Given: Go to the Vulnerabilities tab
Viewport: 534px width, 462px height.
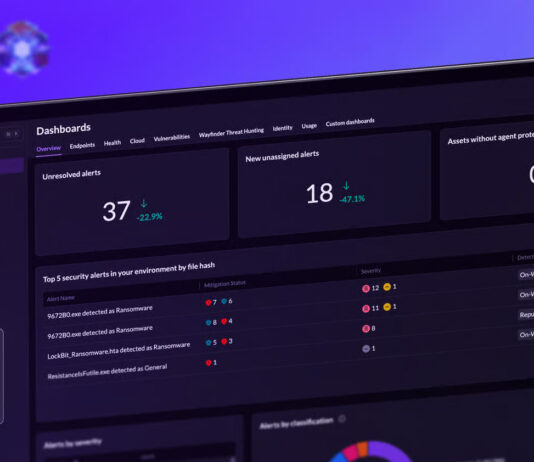Looking at the screenshot, I should click(172, 138).
